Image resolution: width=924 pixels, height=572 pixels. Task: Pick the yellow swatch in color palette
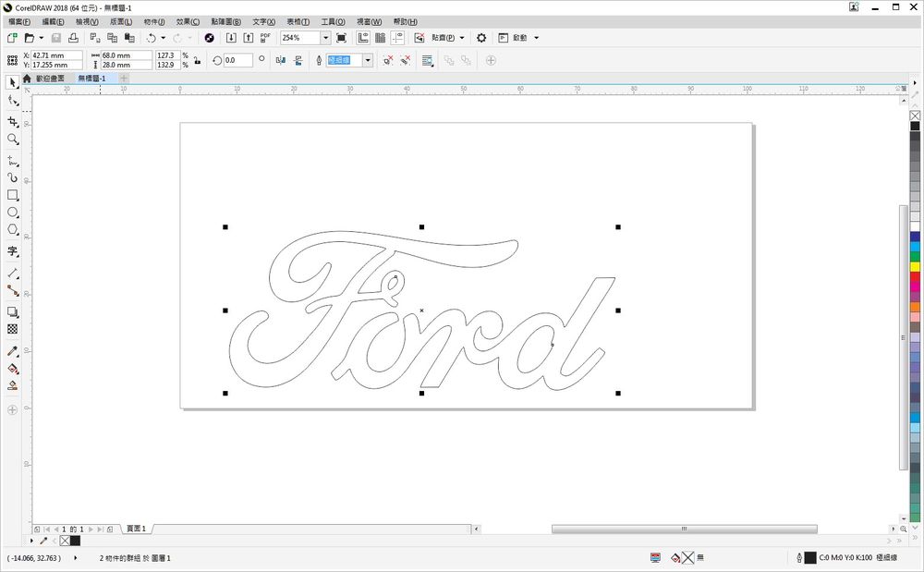click(915, 267)
